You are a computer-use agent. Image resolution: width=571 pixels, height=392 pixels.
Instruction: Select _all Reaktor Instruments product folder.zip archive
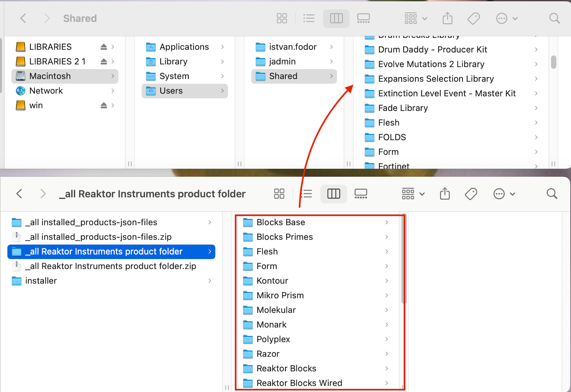[111, 266]
